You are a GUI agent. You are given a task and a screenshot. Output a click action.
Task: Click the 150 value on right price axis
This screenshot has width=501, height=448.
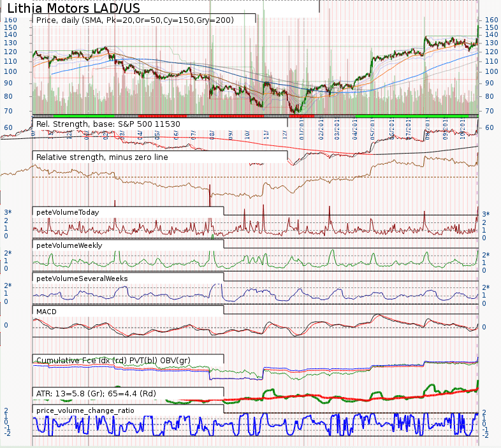point(491,27)
